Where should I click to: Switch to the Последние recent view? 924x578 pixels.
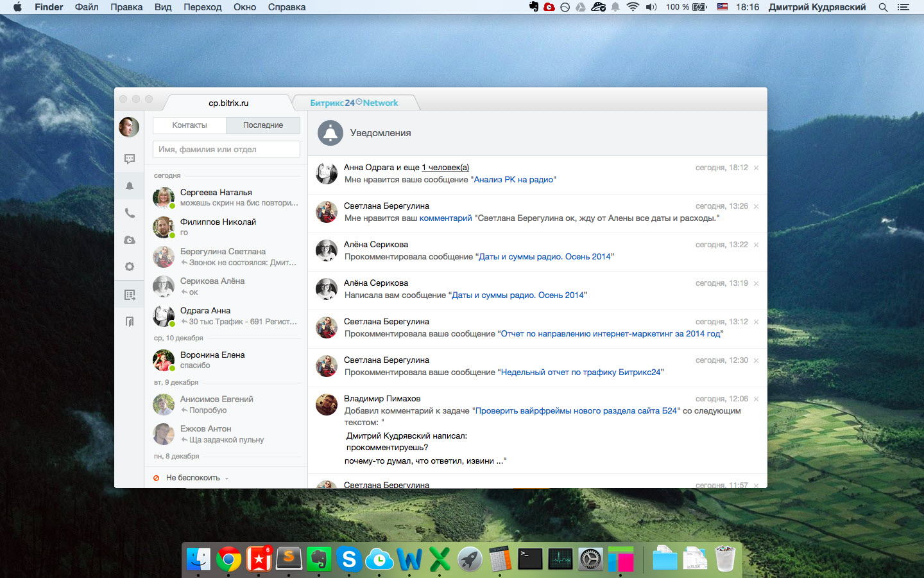[x=263, y=125]
